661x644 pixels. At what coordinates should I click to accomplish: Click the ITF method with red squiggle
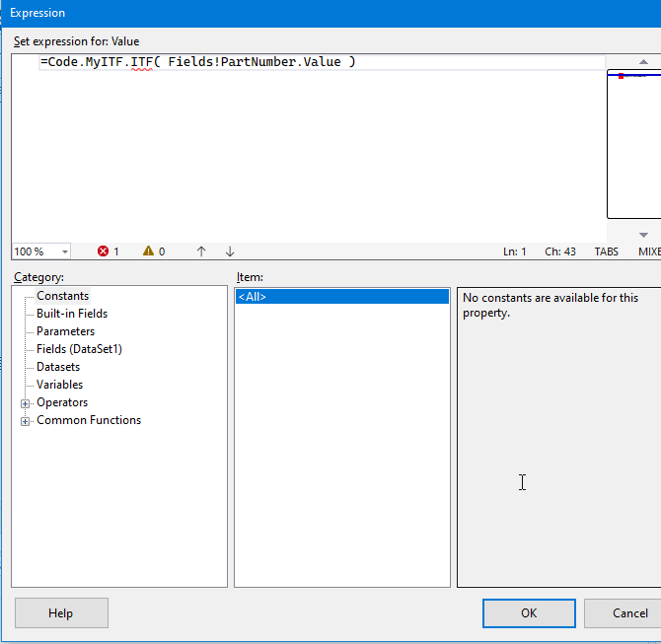[141, 62]
